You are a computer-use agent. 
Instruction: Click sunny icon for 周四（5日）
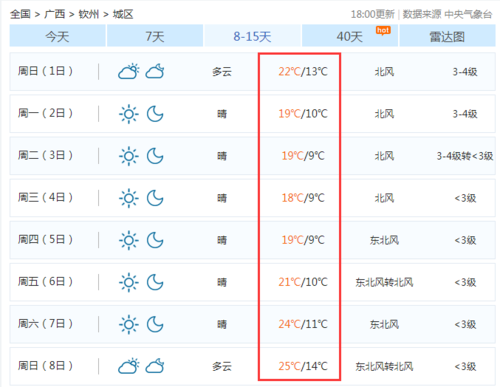pos(129,240)
